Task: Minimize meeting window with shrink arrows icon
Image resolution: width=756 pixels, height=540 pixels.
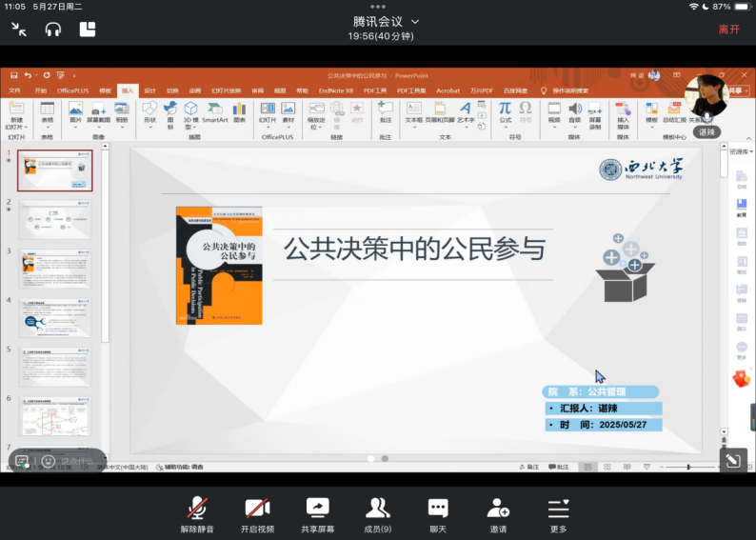Action: click(x=19, y=29)
